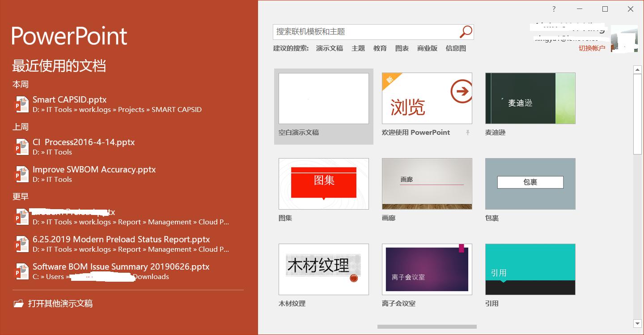644x335 pixels.
Task: Click the vertical scrollbar up arrow
Action: coord(637,69)
